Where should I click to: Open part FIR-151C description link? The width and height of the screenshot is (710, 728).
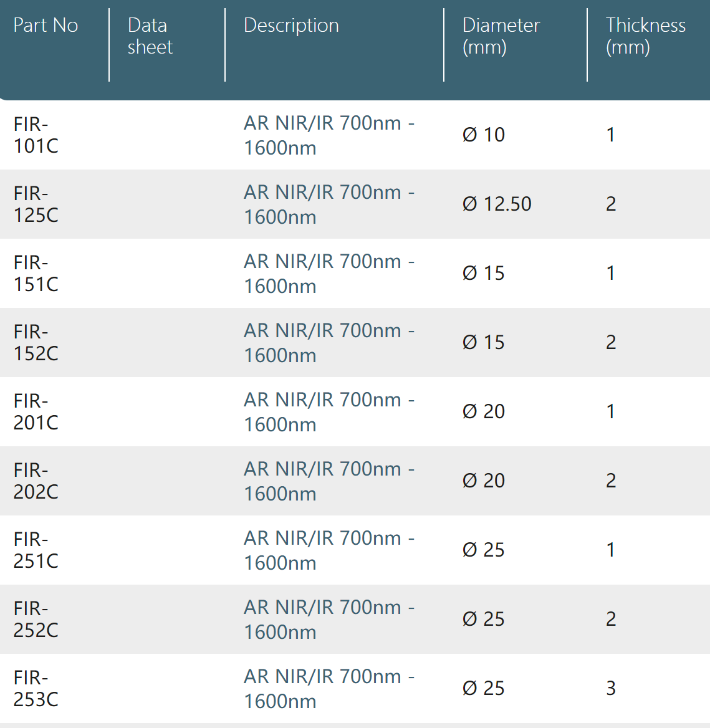pyautogui.click(x=329, y=274)
